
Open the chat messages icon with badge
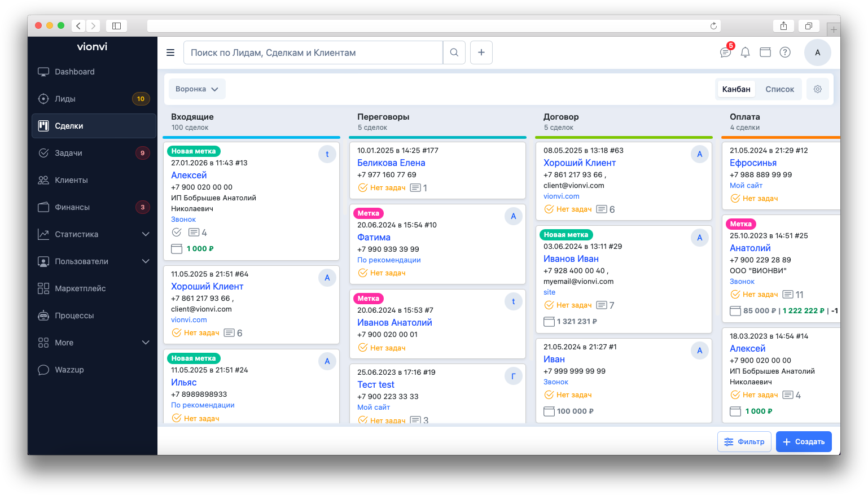(x=726, y=52)
